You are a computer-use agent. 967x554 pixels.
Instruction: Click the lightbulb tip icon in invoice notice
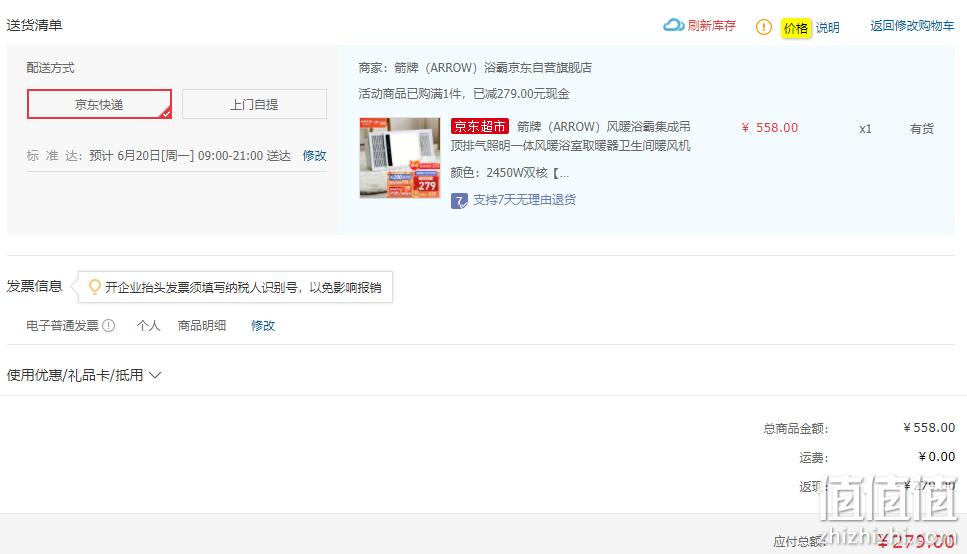point(95,287)
